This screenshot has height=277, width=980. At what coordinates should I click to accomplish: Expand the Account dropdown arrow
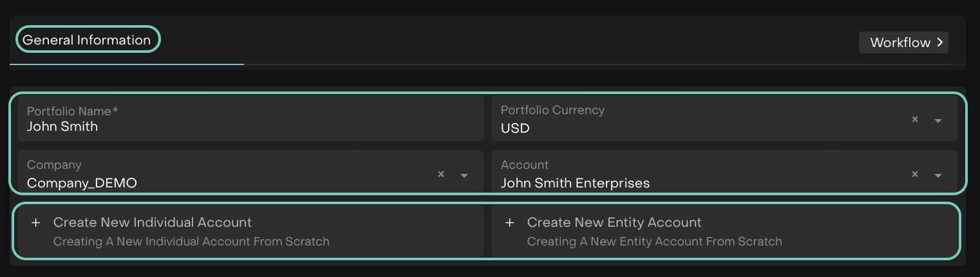click(938, 175)
